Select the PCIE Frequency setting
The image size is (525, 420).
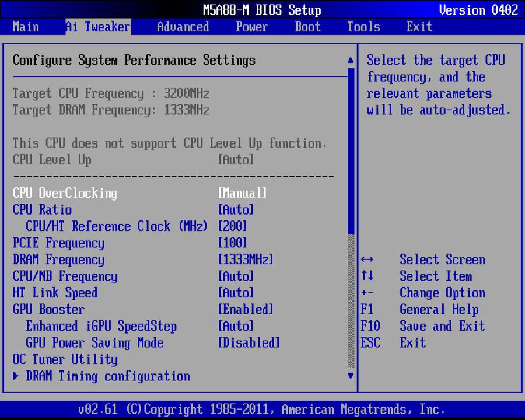(58, 243)
